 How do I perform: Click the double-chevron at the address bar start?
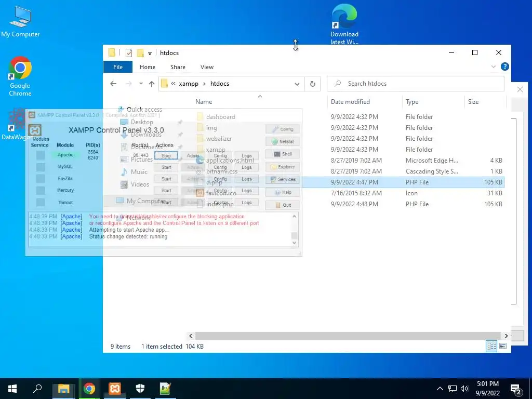pyautogui.click(x=173, y=84)
